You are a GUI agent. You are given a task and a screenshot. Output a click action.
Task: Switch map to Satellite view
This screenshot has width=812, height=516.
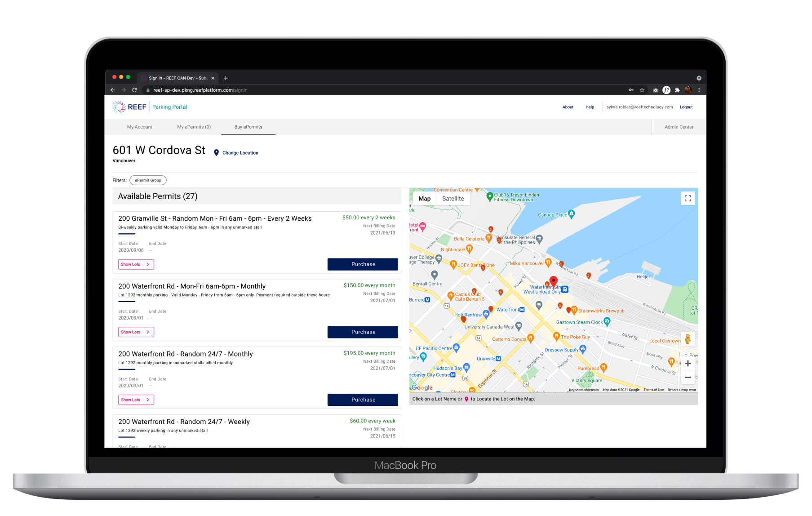[453, 199]
